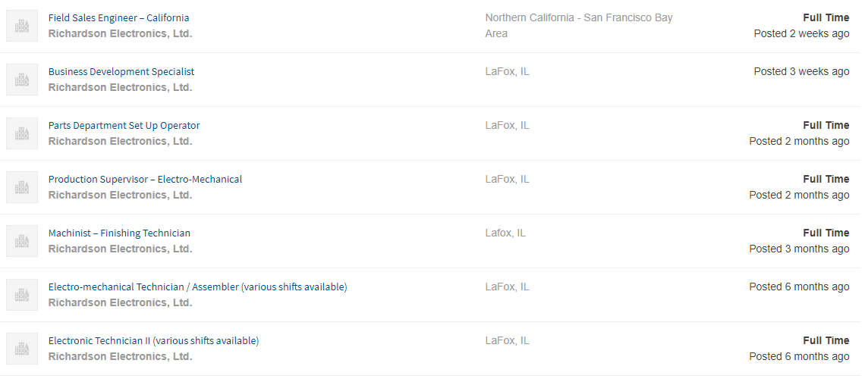Click company logo icon beside Business Development Specialist

click(x=22, y=80)
